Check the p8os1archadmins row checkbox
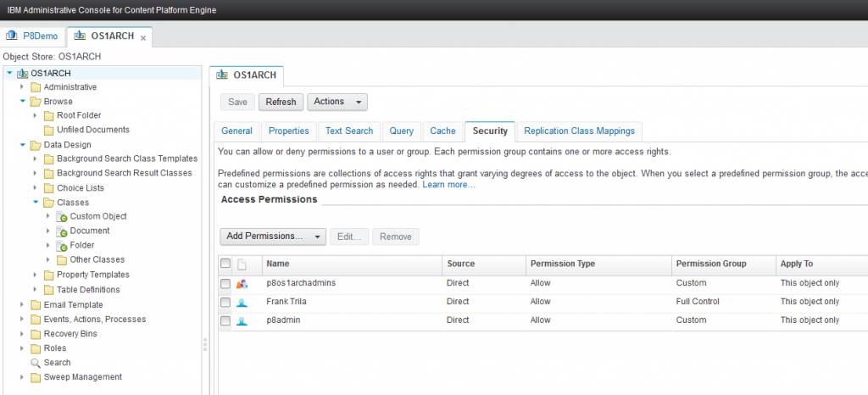Viewport: 868px width, 395px height. tap(225, 284)
